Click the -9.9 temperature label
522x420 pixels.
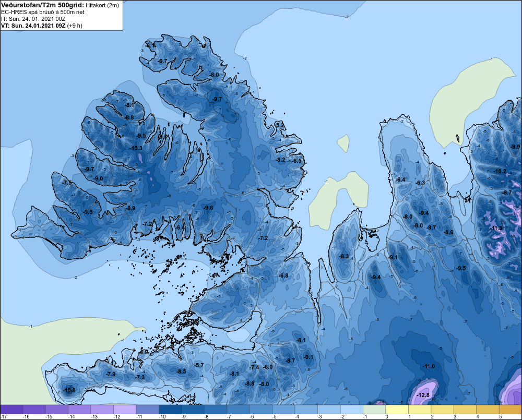pyautogui.click(x=515, y=147)
